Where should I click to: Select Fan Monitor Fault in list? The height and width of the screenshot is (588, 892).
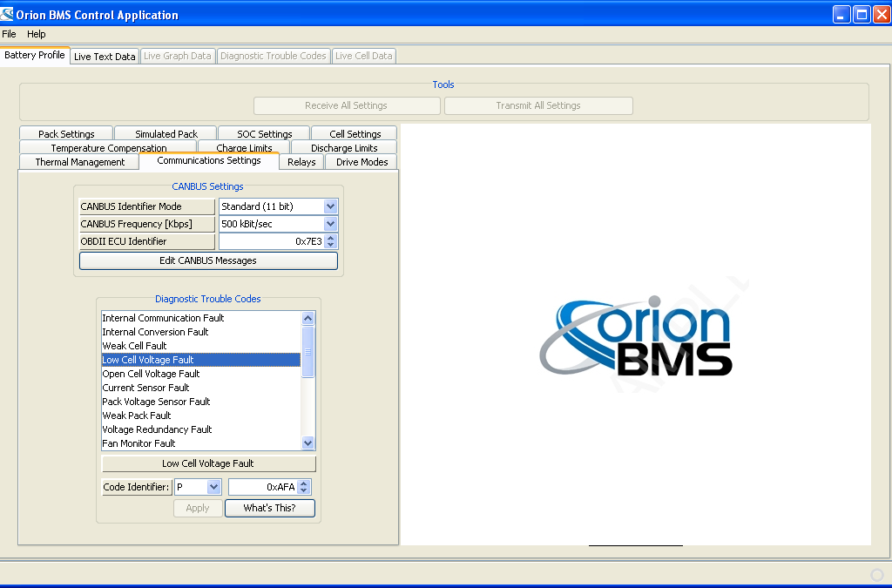tap(201, 443)
